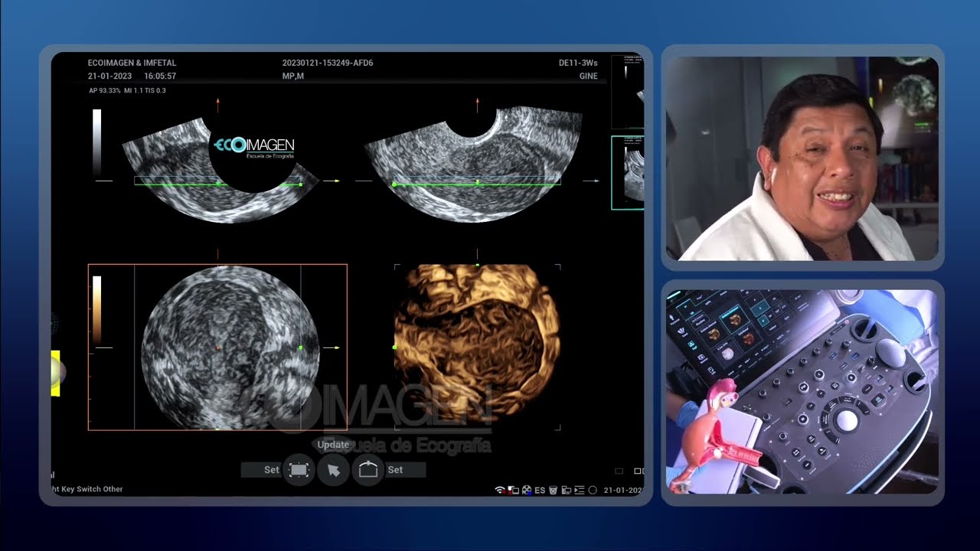
Task: Open the trash bin status icon
Action: [553, 490]
